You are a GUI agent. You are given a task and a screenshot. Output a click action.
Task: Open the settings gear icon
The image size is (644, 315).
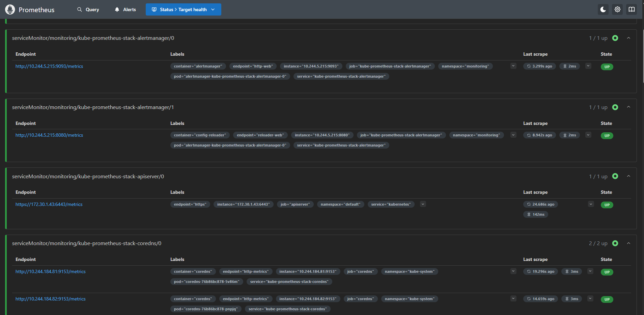tap(617, 9)
